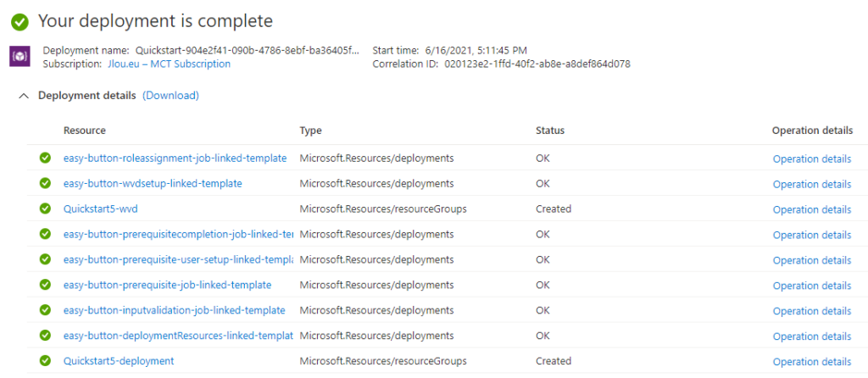Screen dimensions: 868x378
Task: Open easy-button-inputvalidation-job-linked-template resource
Action: click(x=175, y=310)
